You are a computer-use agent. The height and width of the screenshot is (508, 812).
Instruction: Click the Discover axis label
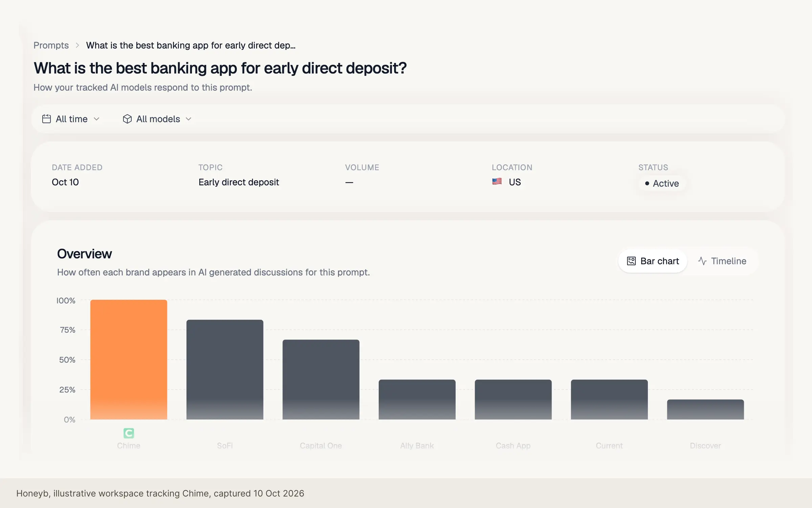(x=705, y=446)
